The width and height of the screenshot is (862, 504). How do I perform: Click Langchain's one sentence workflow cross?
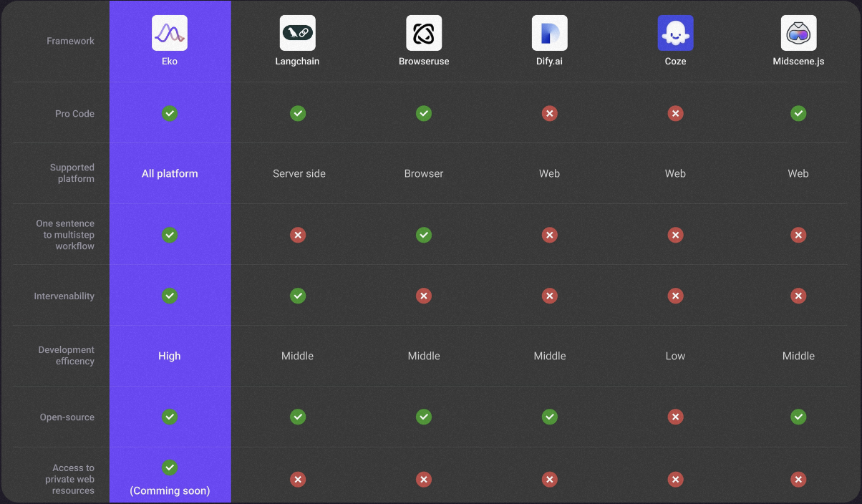[x=298, y=235]
